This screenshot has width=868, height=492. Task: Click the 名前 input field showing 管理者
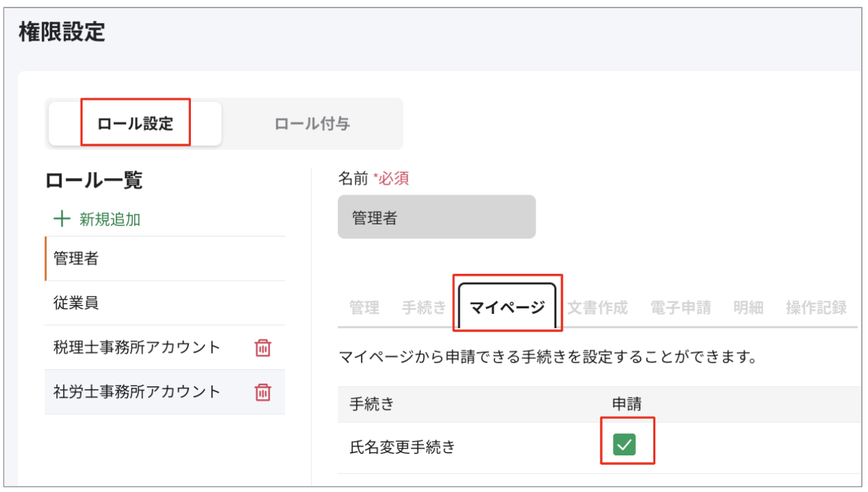[x=436, y=216]
